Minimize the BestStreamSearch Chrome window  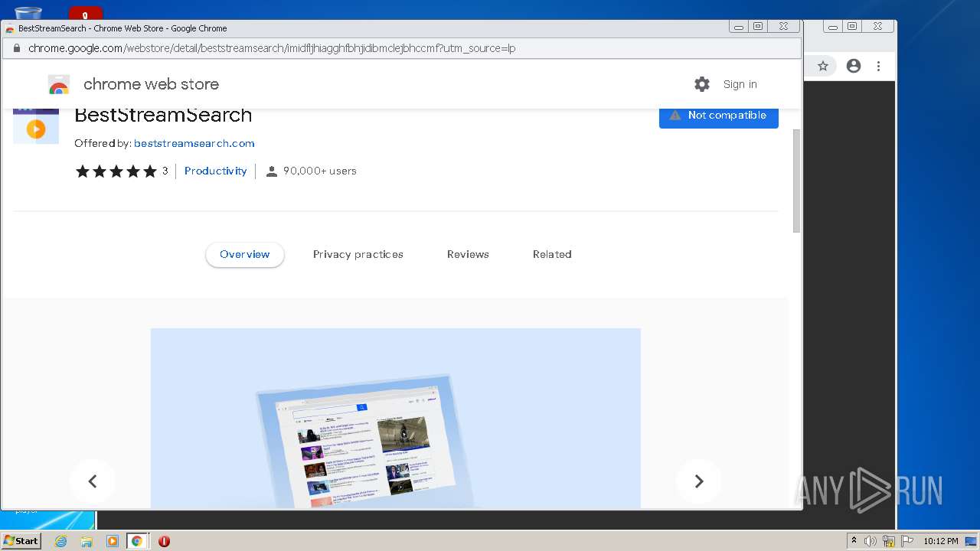pos(739,27)
